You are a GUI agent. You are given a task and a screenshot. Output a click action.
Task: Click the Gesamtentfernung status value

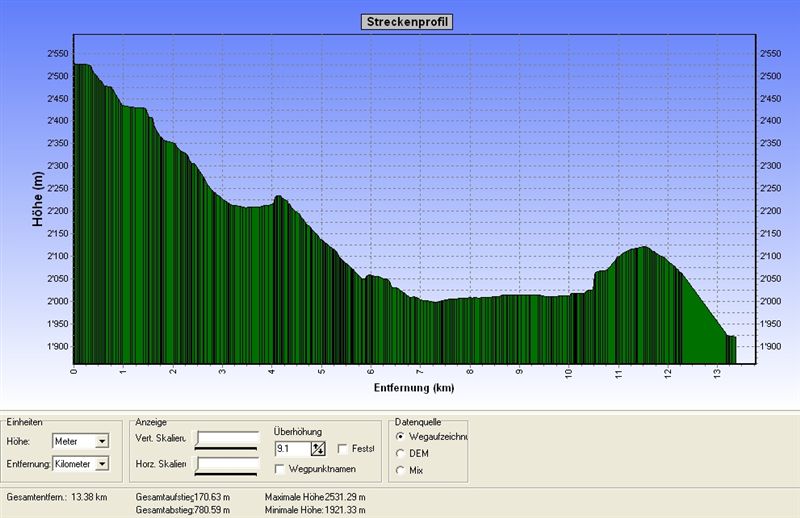coord(89,496)
